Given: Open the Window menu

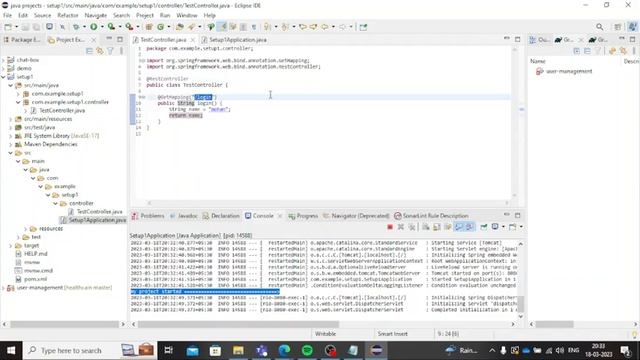Looking at the screenshot, I should 187,15.
